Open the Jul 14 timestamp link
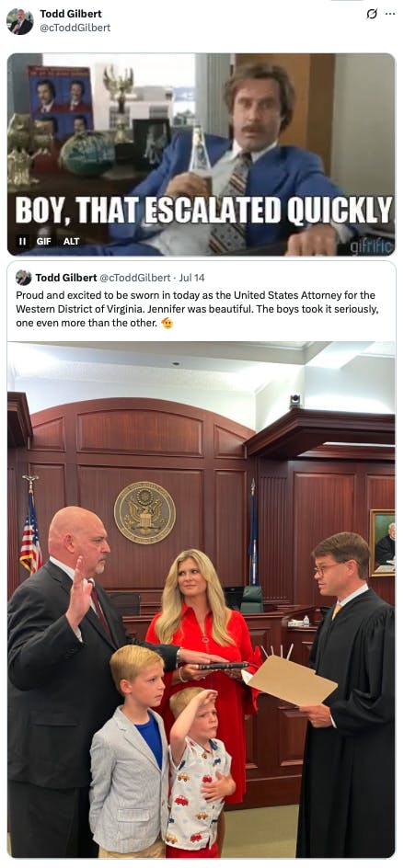 coord(191,278)
